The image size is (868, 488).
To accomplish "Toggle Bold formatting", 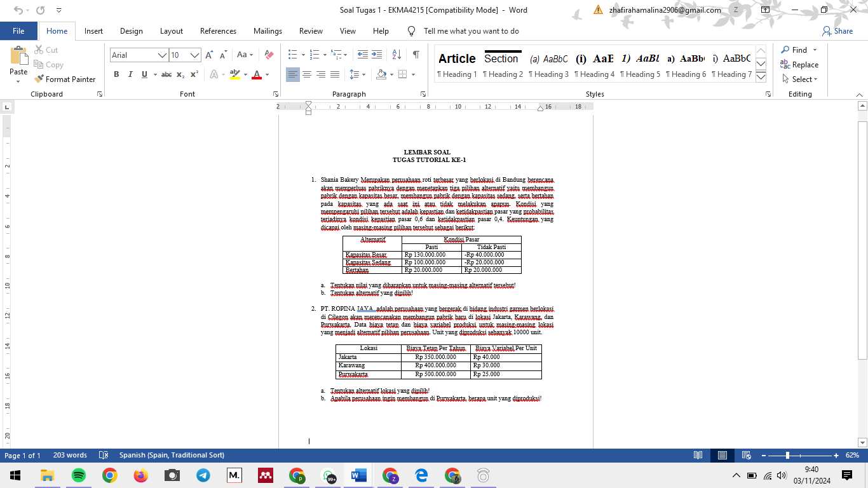I will point(116,74).
